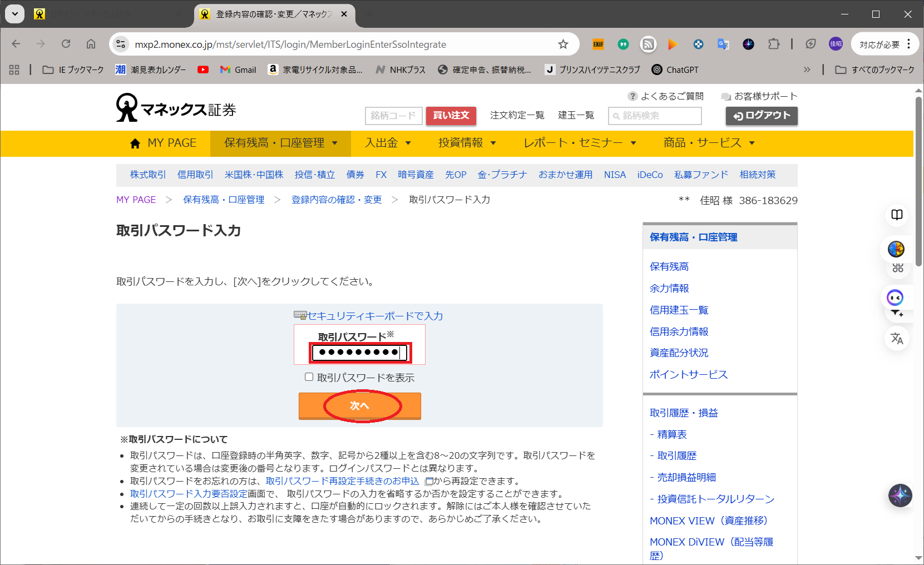Click the Google Translate extension icon
Image resolution: width=924 pixels, height=565 pixels.
coord(723,44)
